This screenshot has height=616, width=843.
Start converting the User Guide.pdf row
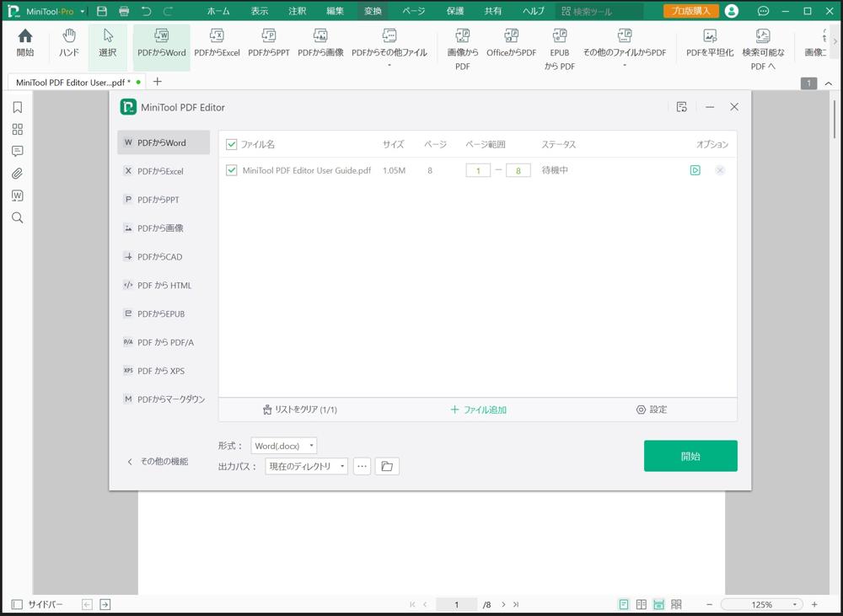[x=695, y=170]
